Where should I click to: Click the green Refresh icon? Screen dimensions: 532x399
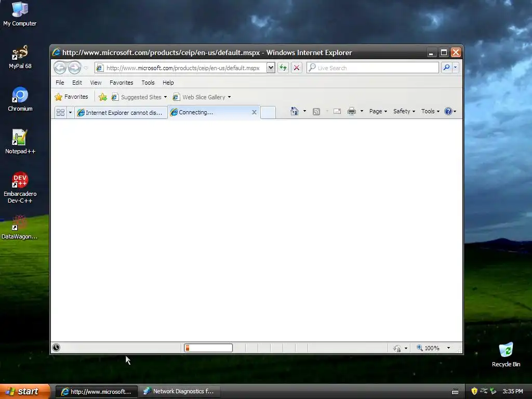point(283,68)
